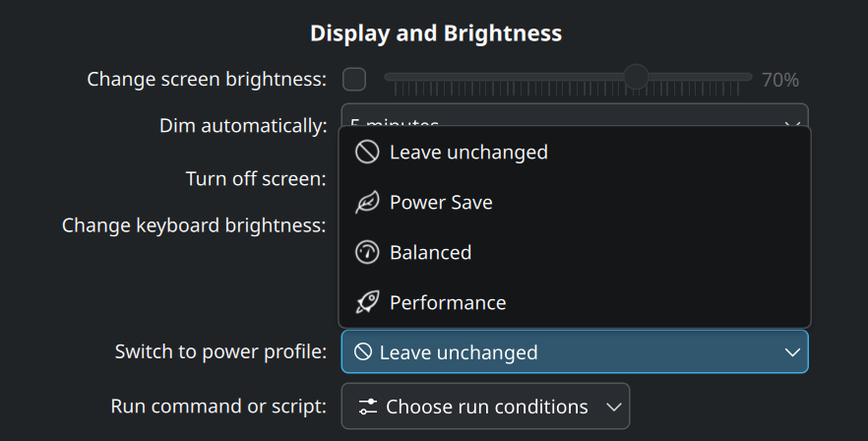The height and width of the screenshot is (441, 868).
Task: Enable the Change screen brightness checkbox
Action: [354, 79]
